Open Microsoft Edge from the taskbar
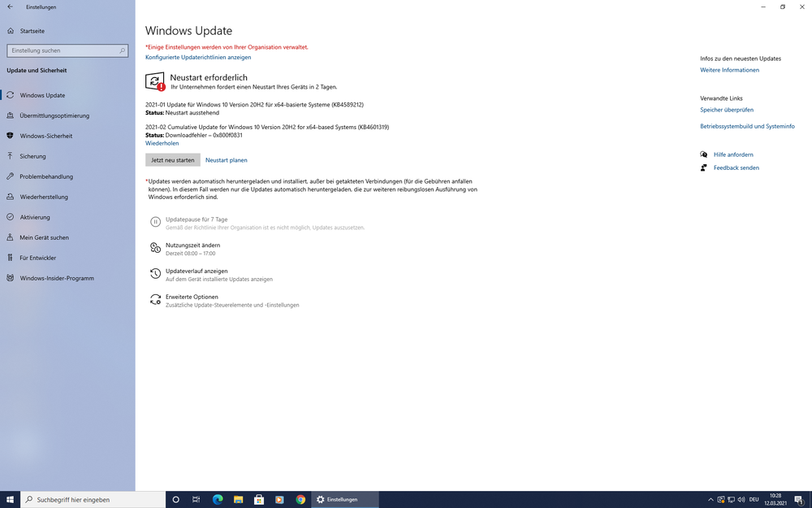Viewport: 812px width, 508px height. pyautogui.click(x=218, y=499)
